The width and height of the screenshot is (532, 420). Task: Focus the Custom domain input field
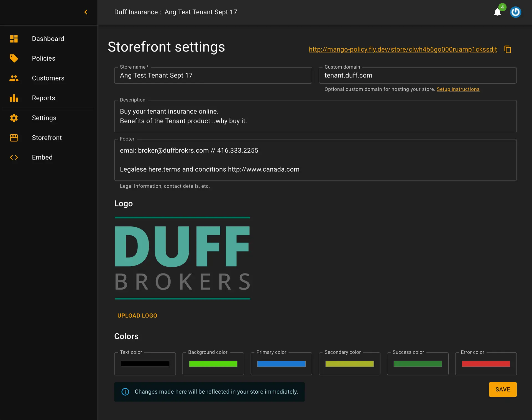[418, 75]
